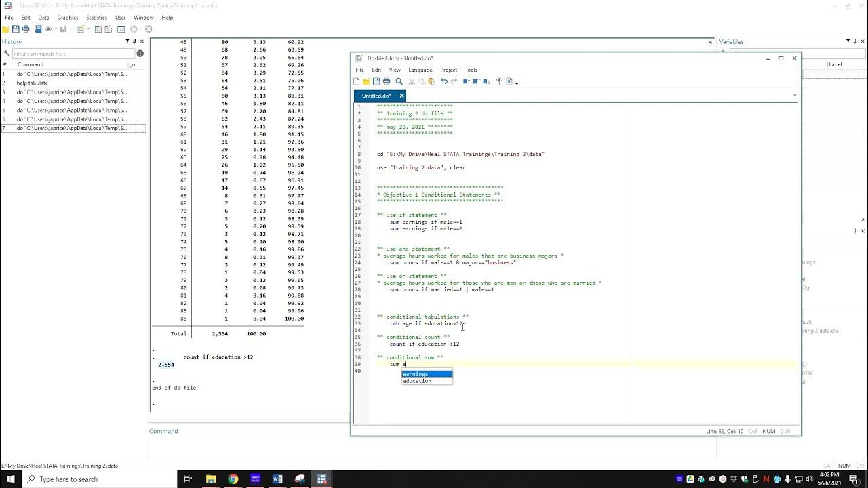Viewport: 868px width, 488px height.
Task: Open Data Editor (browse) icon
Action: 108,29
